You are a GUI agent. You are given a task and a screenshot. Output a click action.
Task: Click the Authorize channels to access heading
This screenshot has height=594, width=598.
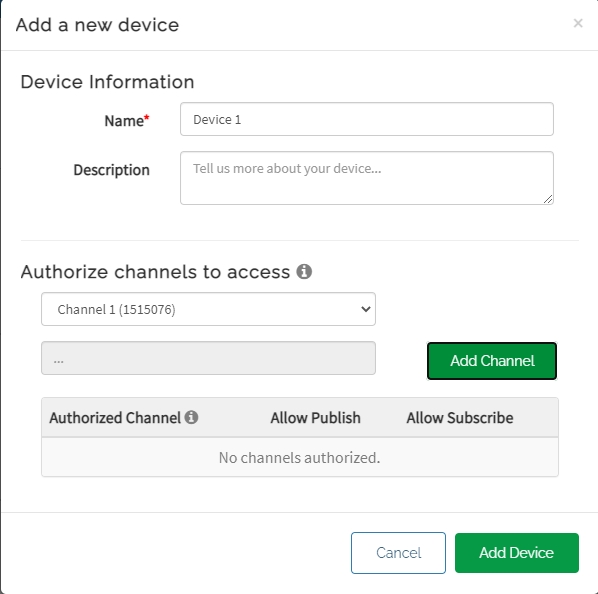pos(155,272)
